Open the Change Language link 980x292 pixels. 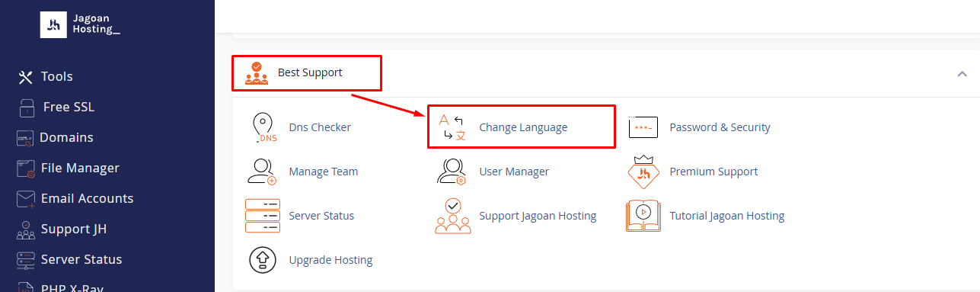click(523, 127)
